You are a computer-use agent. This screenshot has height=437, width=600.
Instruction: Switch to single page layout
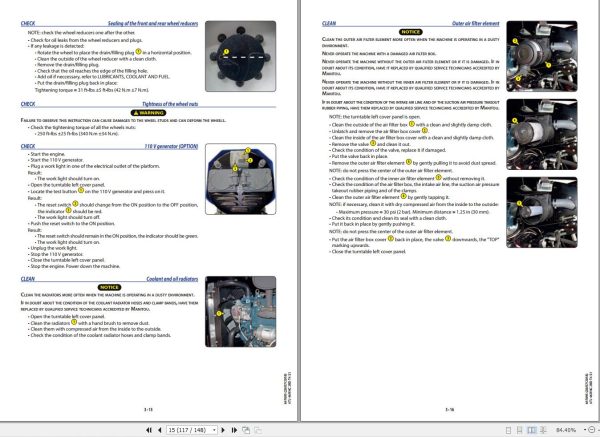coord(508,430)
